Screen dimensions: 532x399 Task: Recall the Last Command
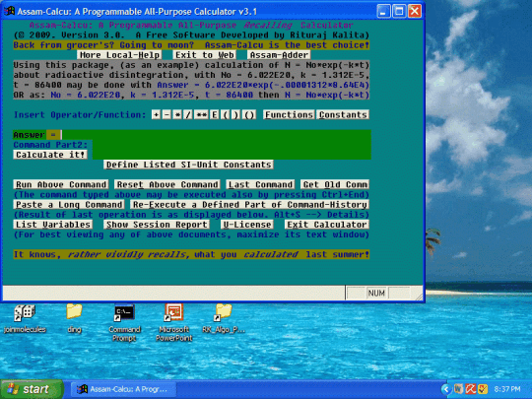(260, 184)
